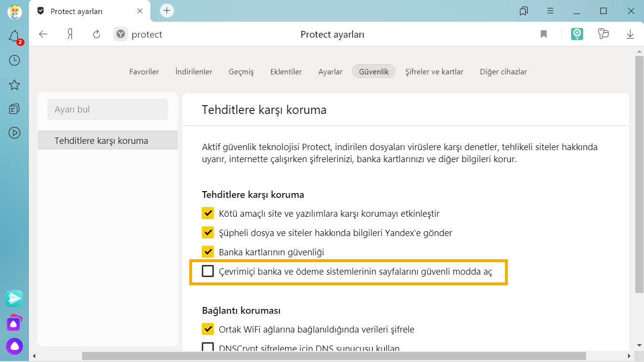Open tabs collections icon in sidebar
644x362 pixels.
click(14, 109)
